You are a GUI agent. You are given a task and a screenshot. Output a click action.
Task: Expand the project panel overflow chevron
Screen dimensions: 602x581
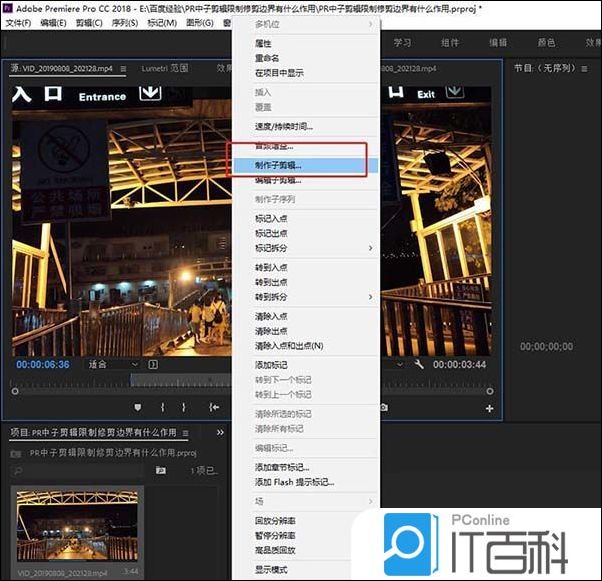coord(219,433)
